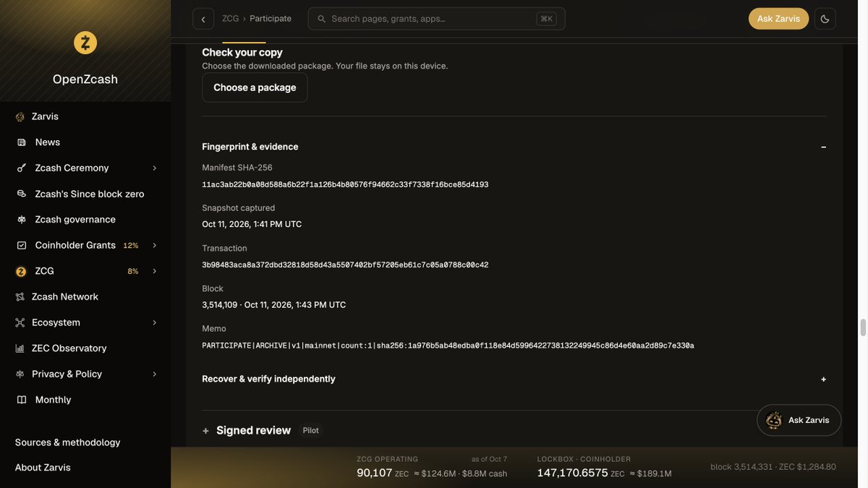
Task: Click the floating Ask Zarvis avatar icon
Action: click(x=774, y=420)
